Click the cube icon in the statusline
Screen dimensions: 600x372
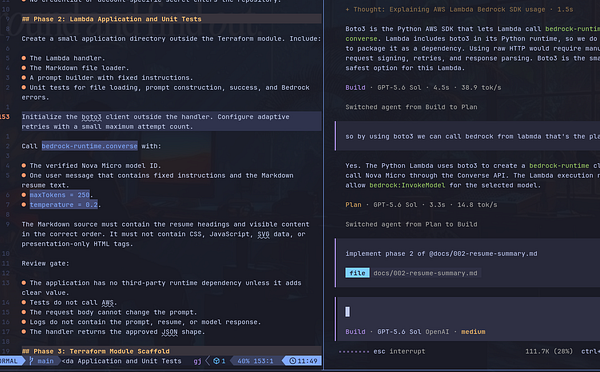coord(216,361)
